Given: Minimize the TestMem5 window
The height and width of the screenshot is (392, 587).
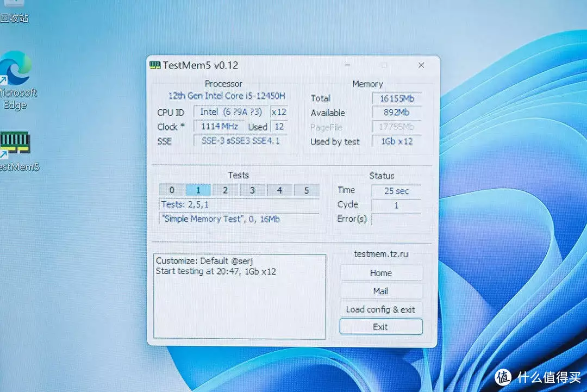Looking at the screenshot, I should pos(347,65).
